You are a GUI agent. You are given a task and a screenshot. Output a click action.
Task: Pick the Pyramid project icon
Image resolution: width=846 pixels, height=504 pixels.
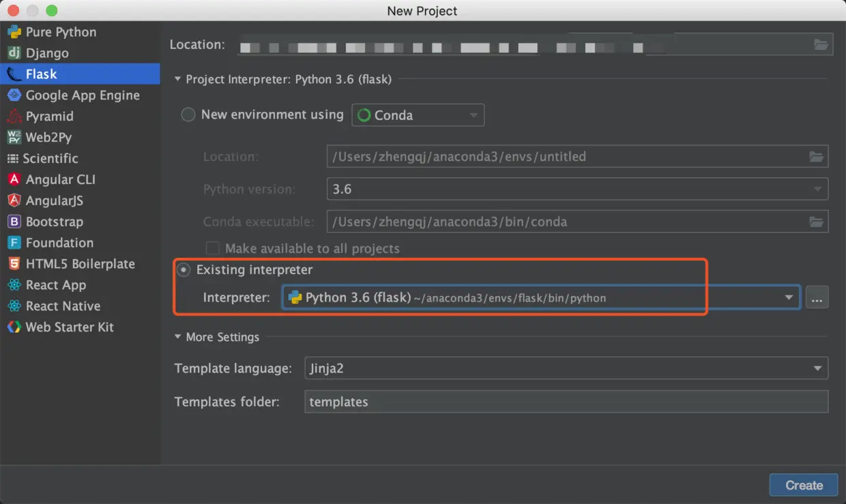[14, 117]
